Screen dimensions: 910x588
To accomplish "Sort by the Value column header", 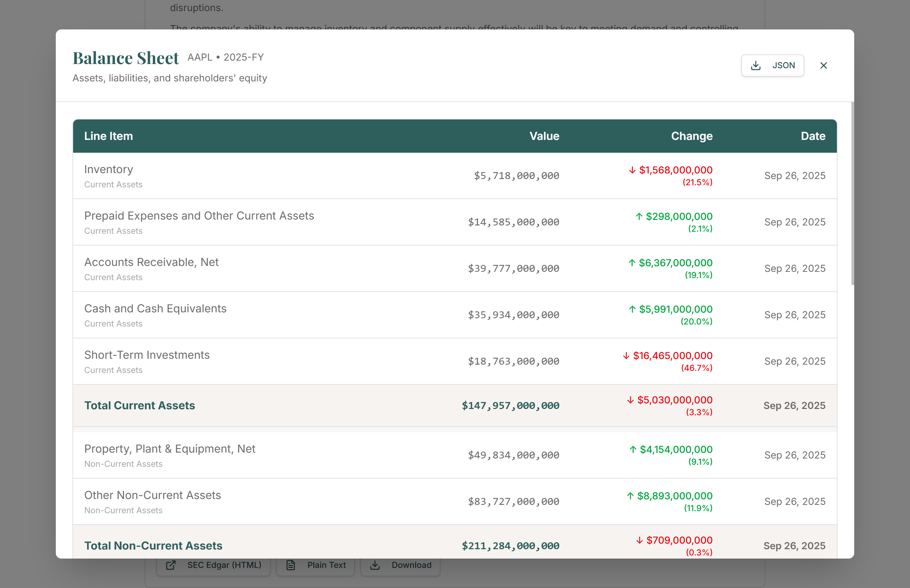I will click(544, 136).
